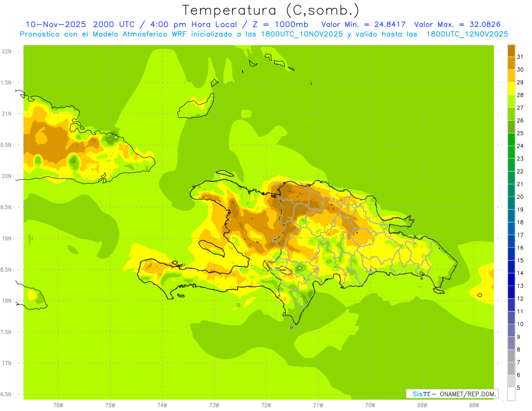Click the colorbar value label '15'
532x411 pixels.
(520, 261)
